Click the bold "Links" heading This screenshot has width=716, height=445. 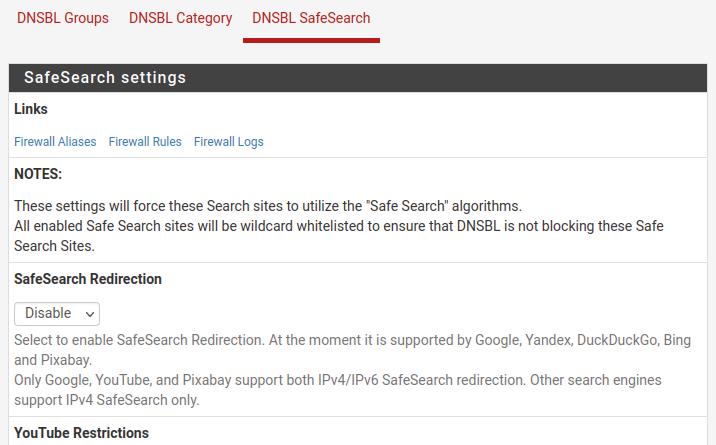tap(31, 109)
